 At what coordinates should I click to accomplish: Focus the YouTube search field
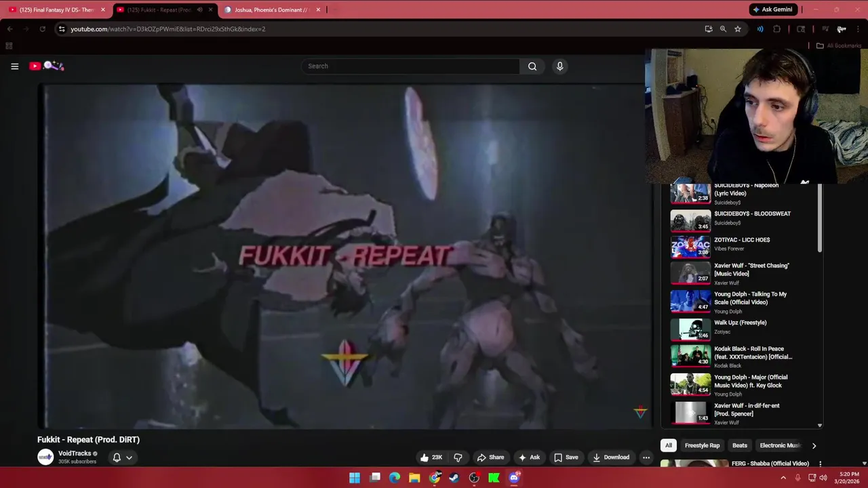(410, 66)
